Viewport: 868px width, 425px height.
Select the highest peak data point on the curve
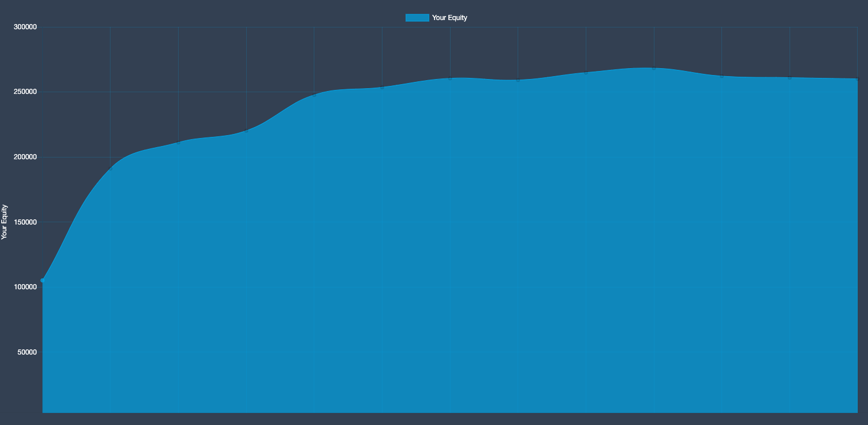653,68
